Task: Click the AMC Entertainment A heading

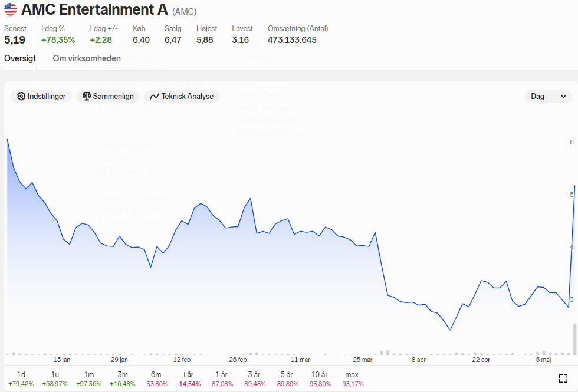Action: coord(95,9)
